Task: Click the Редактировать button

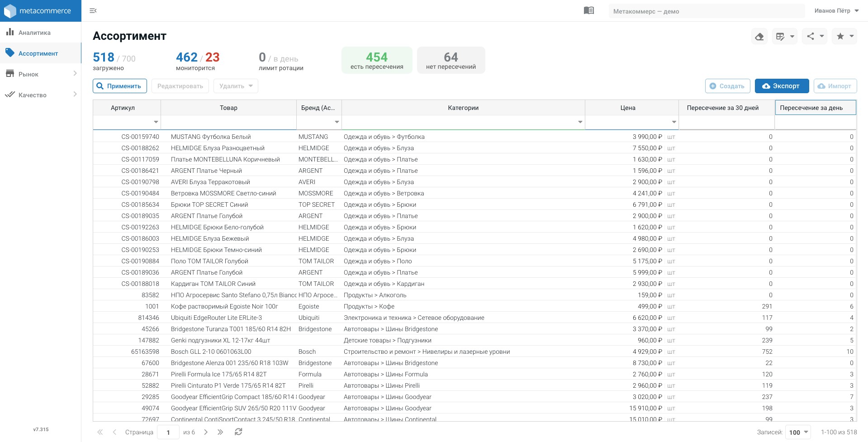Action: tap(180, 86)
